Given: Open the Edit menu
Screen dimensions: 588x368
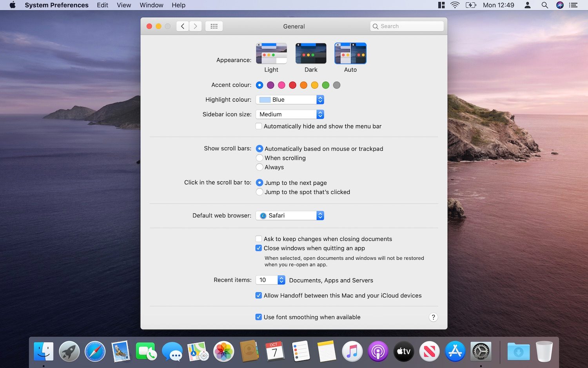Looking at the screenshot, I should tap(102, 5).
